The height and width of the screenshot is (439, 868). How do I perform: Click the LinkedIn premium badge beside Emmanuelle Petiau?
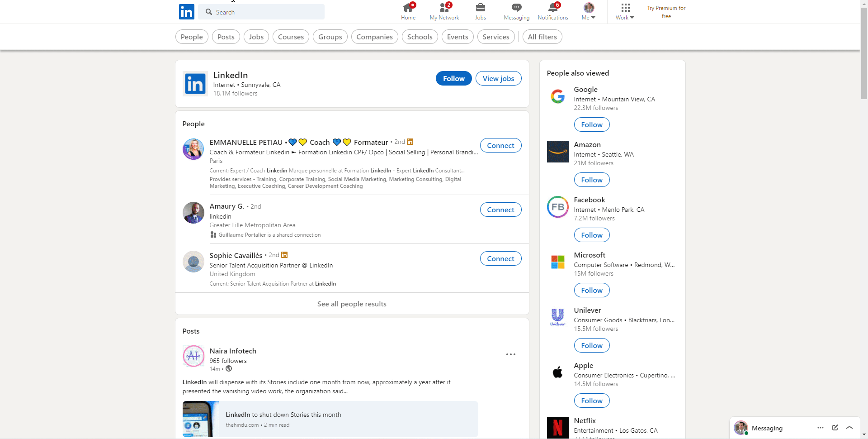pos(410,142)
